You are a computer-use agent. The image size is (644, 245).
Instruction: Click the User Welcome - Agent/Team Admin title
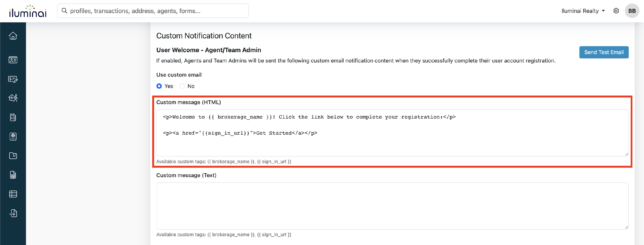208,50
